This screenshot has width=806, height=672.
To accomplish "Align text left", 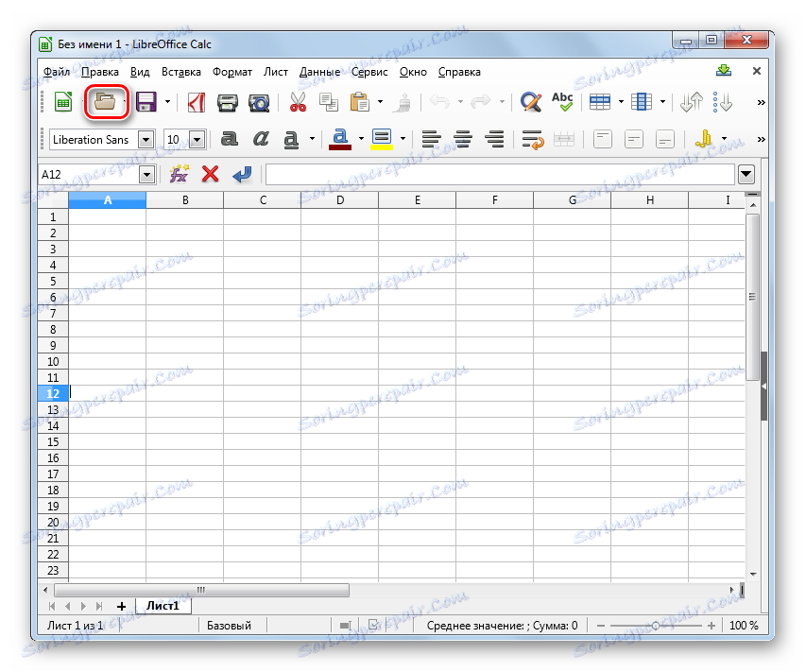I will coord(431,139).
